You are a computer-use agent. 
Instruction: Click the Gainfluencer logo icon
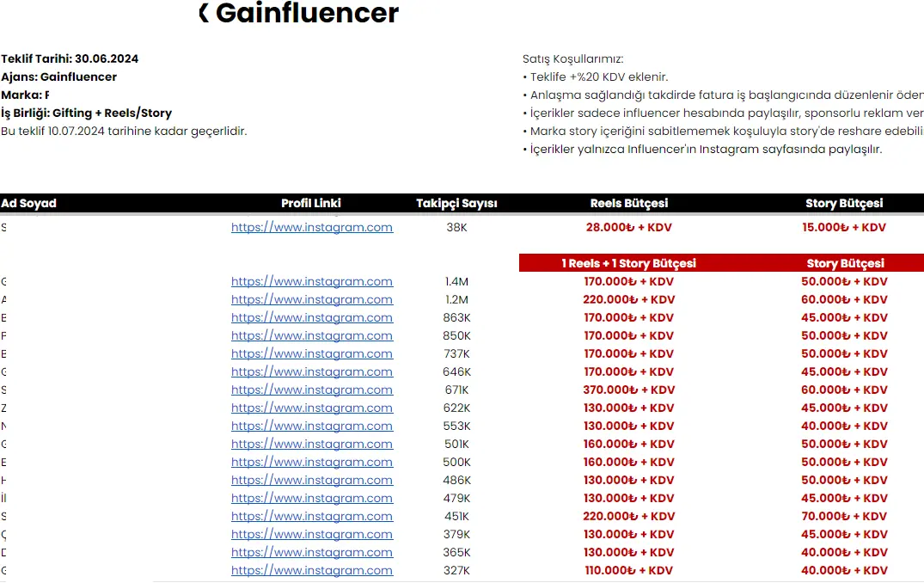tap(204, 13)
